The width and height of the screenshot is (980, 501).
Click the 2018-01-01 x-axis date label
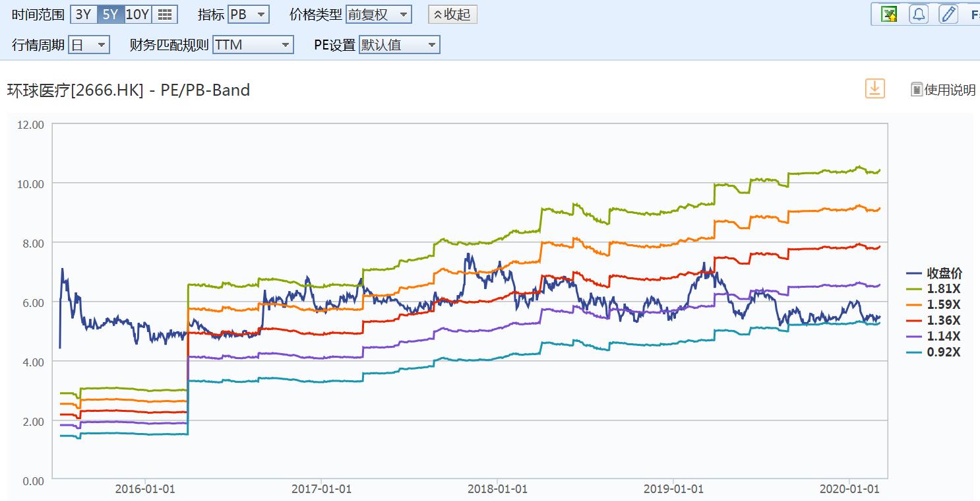tap(497, 489)
